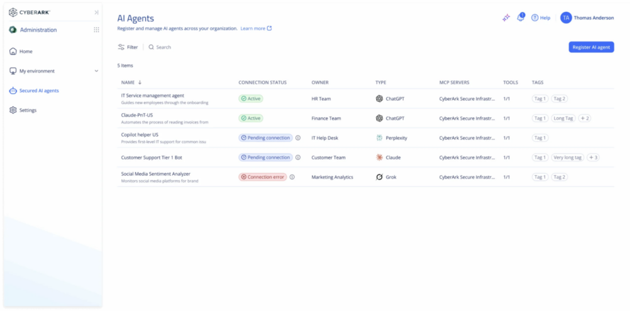
Task: Click the Thomas Anderson user name
Action: pos(594,18)
